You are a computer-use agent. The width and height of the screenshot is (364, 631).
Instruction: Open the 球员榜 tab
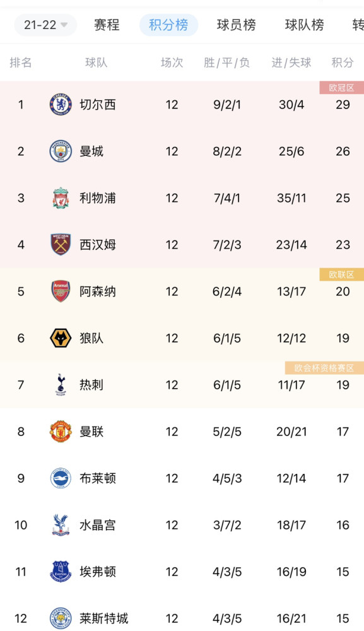236,25
